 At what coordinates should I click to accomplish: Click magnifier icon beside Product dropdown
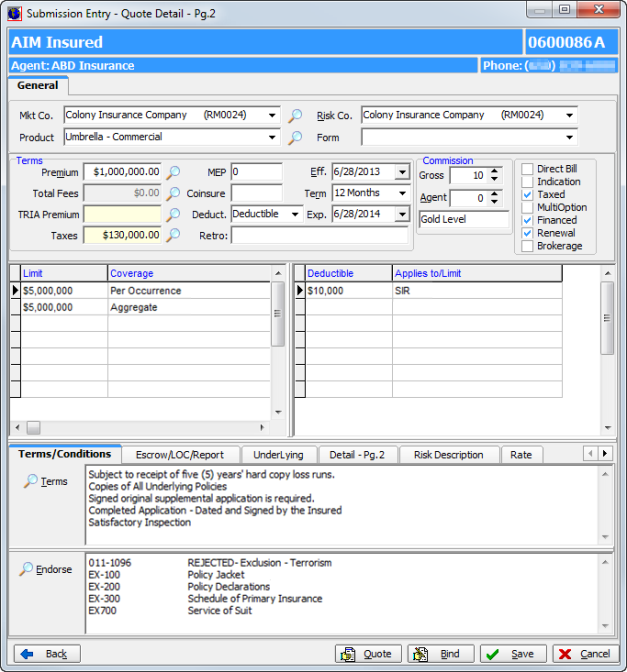coord(295,138)
